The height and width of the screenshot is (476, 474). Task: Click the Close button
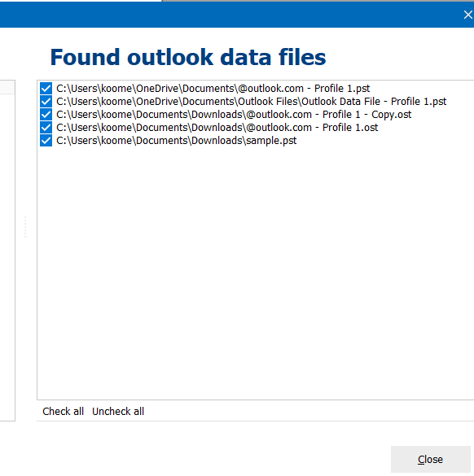430,459
